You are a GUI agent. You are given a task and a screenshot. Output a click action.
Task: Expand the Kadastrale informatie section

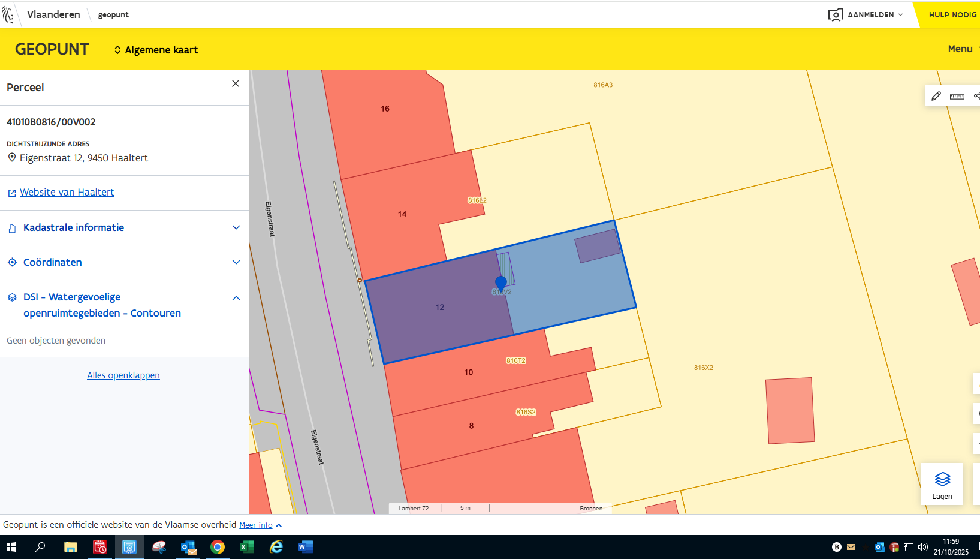coord(236,227)
